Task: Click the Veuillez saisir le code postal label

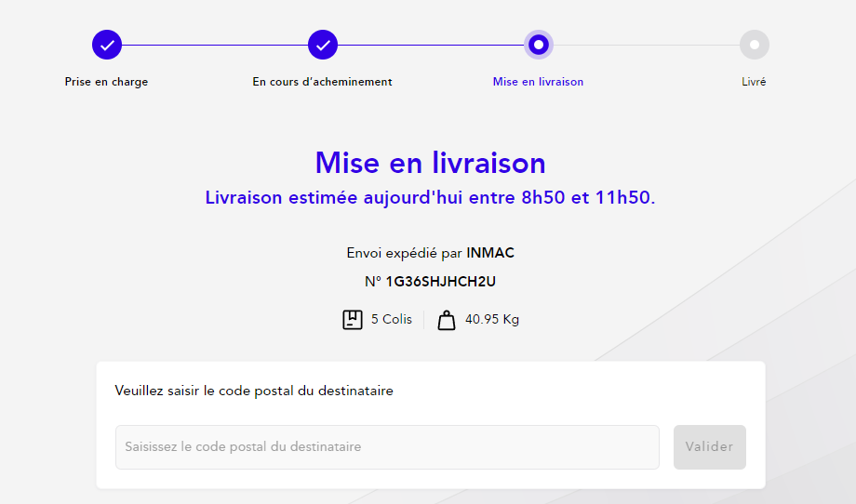Action: tap(254, 391)
